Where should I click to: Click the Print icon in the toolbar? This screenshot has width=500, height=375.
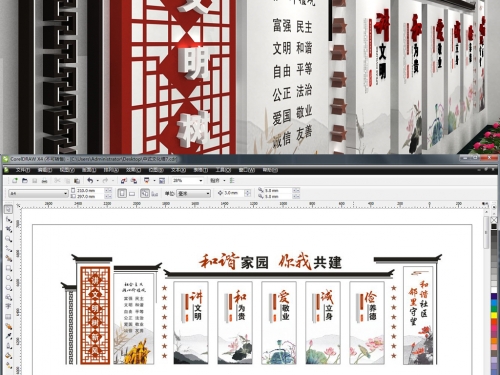(x=44, y=181)
